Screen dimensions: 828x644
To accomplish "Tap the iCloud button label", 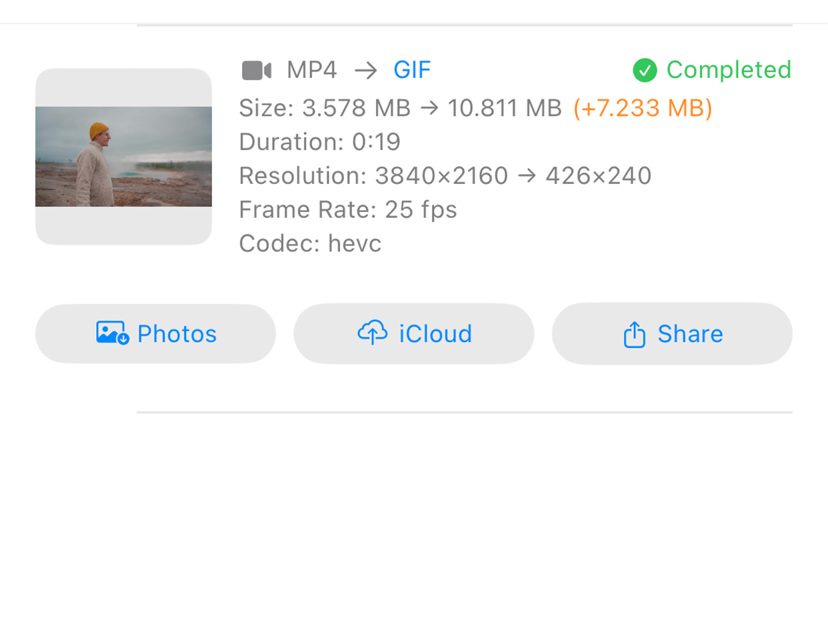I will pos(435,334).
